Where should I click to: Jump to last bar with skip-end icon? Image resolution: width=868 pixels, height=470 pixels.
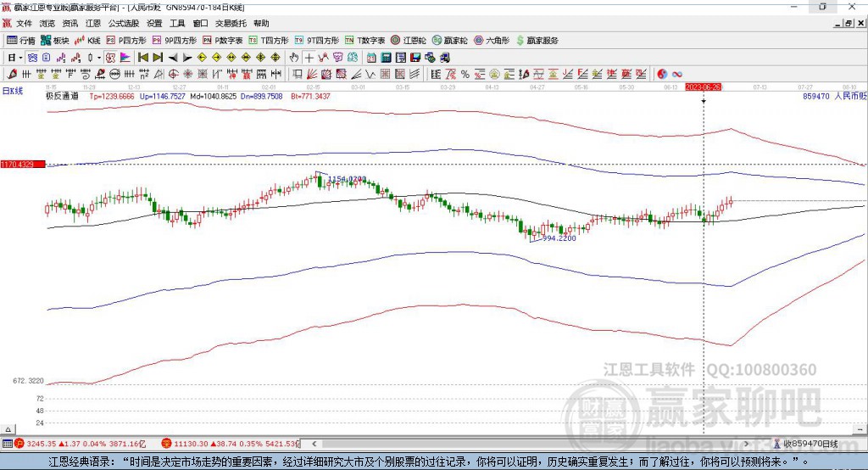158,58
